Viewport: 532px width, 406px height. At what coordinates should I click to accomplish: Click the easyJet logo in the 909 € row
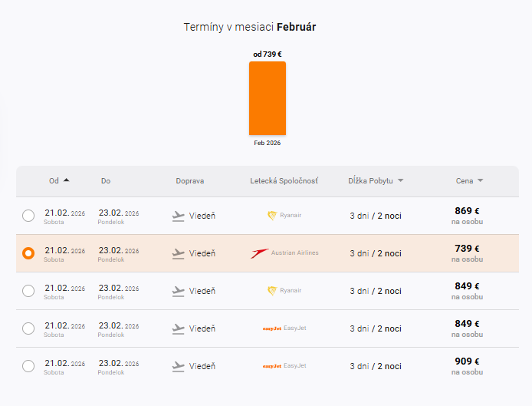click(272, 366)
